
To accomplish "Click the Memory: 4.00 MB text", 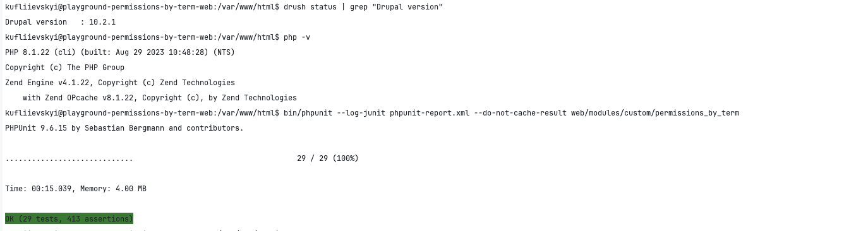I will click(113, 189).
